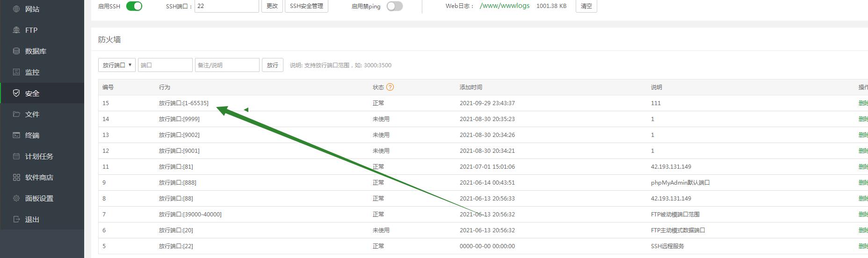Screen dimensions: 868x258
Task: Click the 更改 button for SSH port
Action: (x=272, y=6)
